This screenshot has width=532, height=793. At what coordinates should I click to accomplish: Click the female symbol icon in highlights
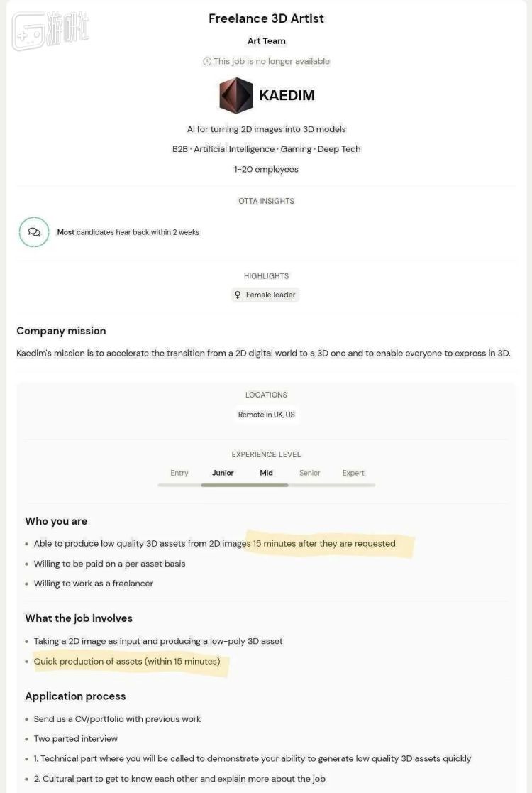(x=238, y=295)
